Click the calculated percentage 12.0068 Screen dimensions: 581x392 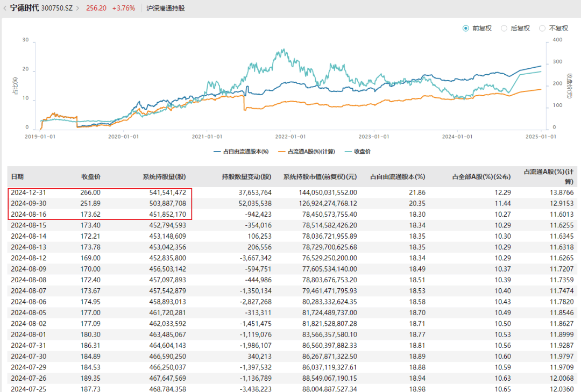point(562,379)
